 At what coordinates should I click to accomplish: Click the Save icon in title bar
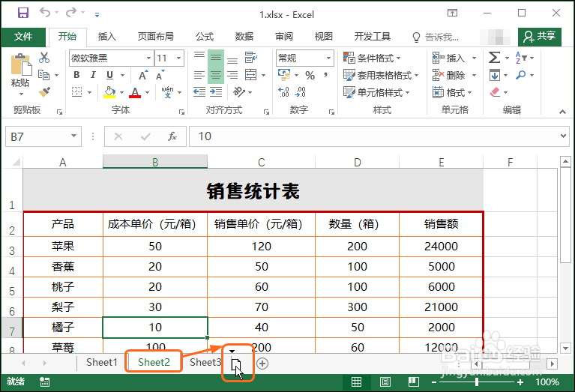pyautogui.click(x=23, y=13)
